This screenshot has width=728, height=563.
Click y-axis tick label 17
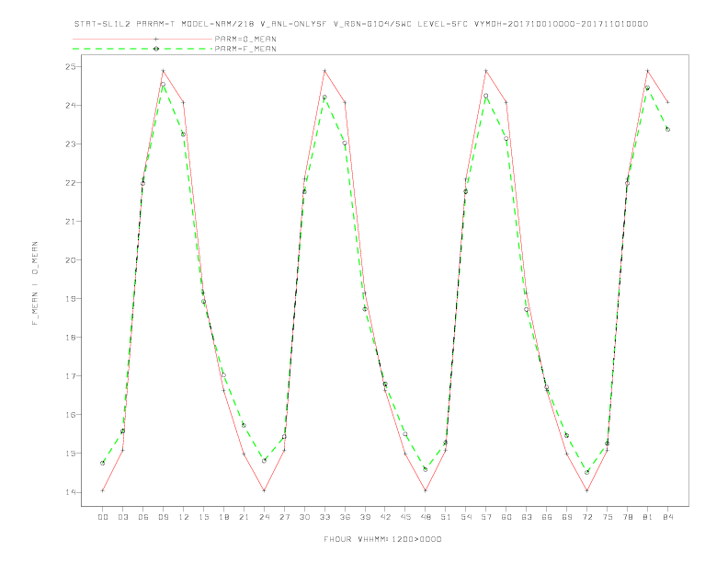pos(70,376)
